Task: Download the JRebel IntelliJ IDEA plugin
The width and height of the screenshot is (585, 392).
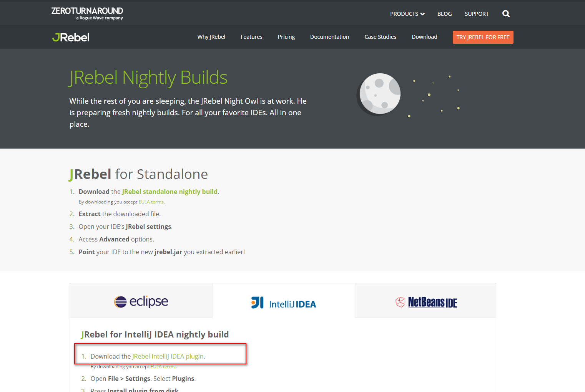Action: click(x=168, y=356)
